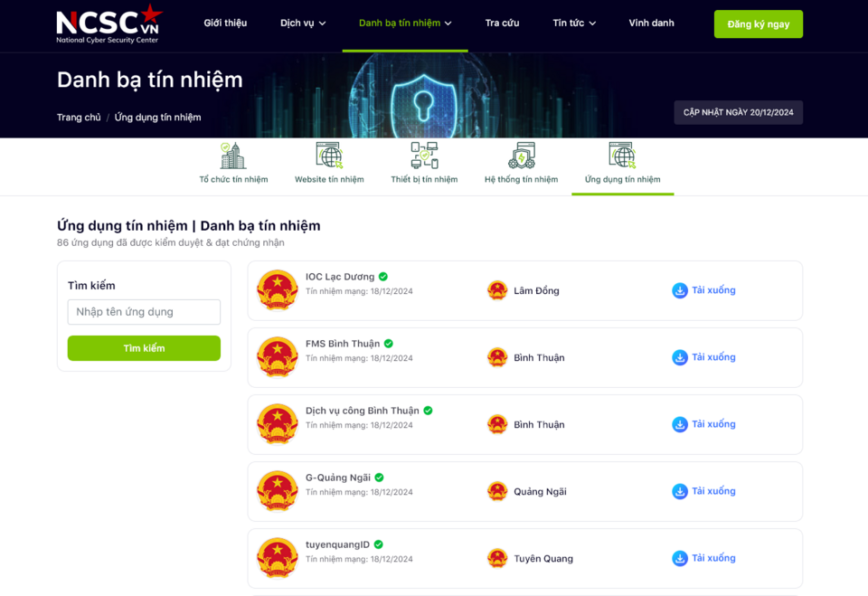Click small emblem in Dịch vụ công Bình Thuận row
This screenshot has height=596, width=868.
click(x=497, y=424)
